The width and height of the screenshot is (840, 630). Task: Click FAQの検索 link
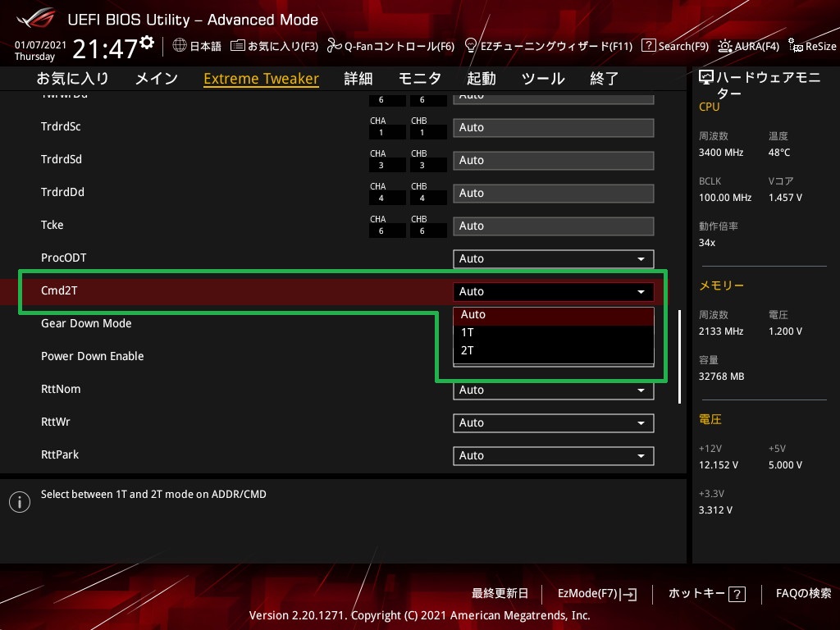coord(804,594)
